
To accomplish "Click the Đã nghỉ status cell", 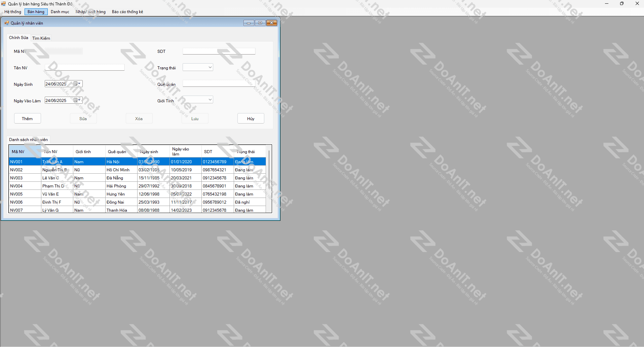I will tap(250, 202).
